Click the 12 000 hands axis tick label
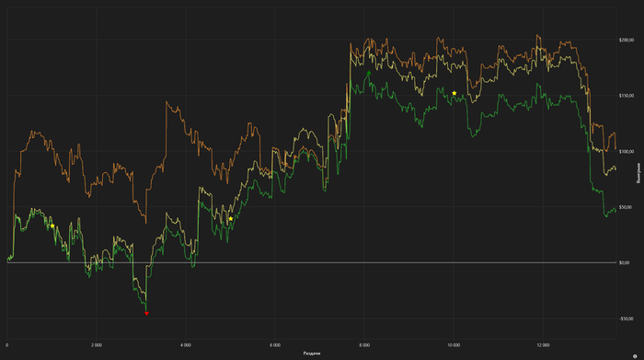Image resolution: width=644 pixels, height=360 pixels. coord(543,345)
